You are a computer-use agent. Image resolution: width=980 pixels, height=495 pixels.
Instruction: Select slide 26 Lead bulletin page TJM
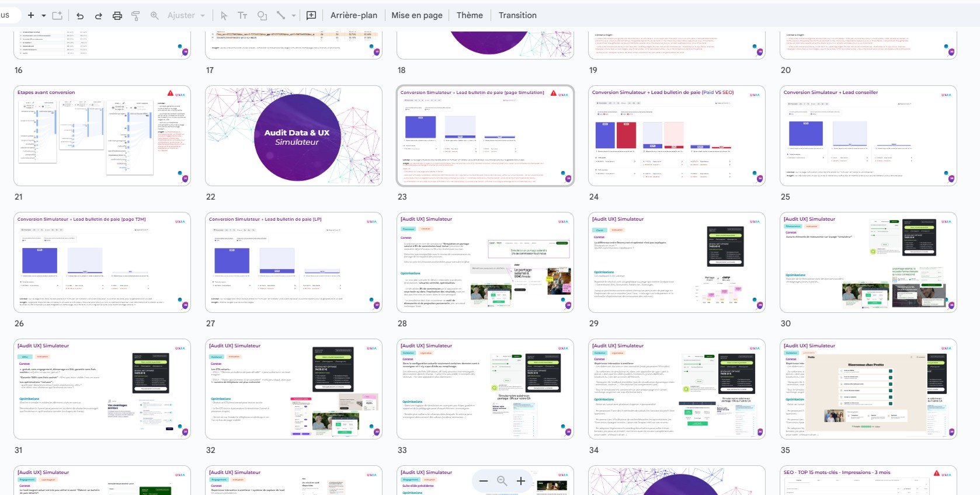102,263
